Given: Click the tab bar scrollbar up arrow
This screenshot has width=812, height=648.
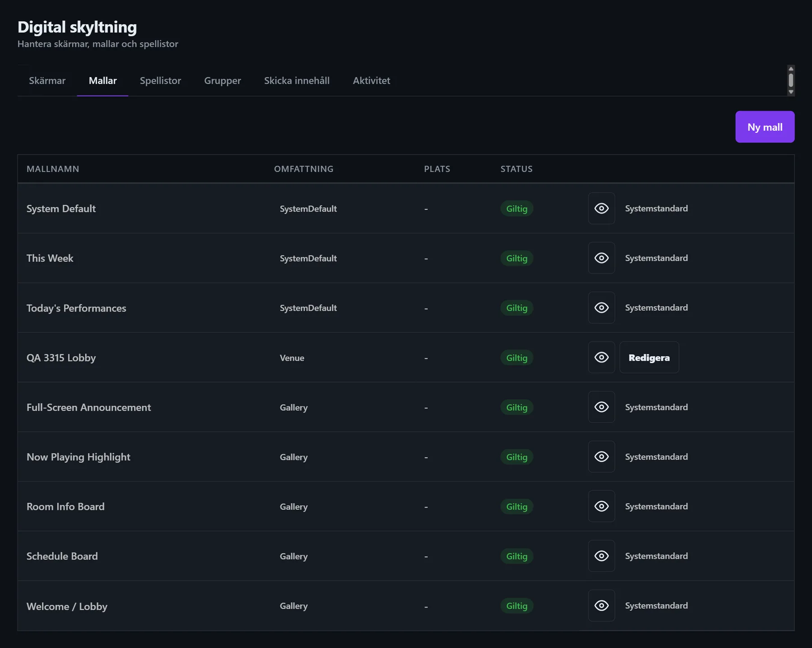Looking at the screenshot, I should point(791,69).
